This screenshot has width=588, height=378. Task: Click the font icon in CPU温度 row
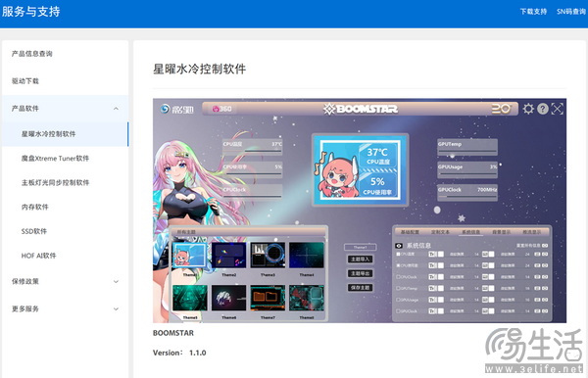(x=432, y=255)
